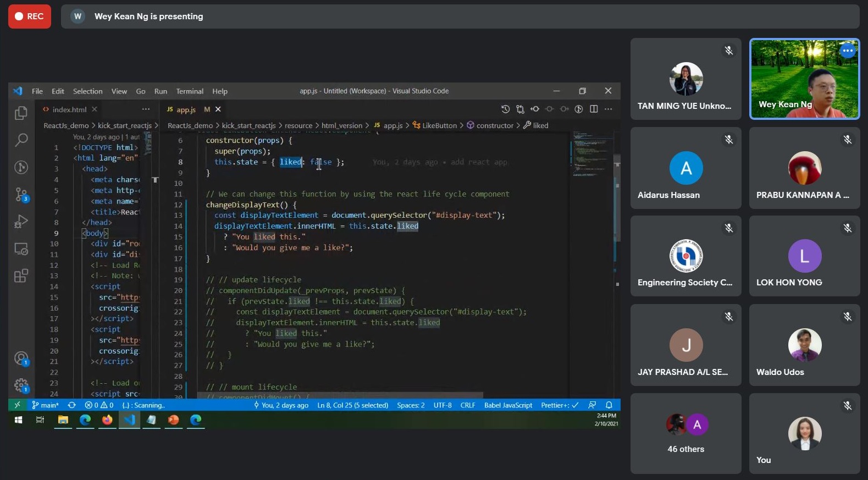Open the Explorer icon in activity bar
The image size is (868, 480).
[21, 113]
